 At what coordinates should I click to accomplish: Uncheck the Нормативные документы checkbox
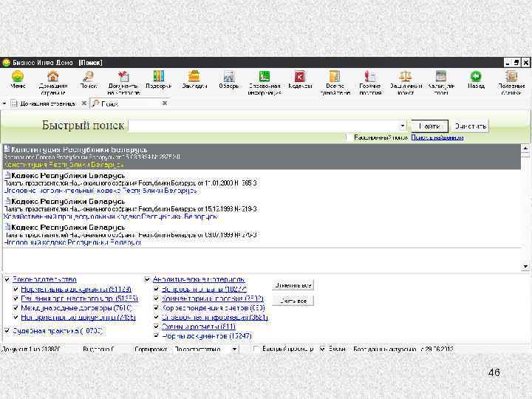(x=16, y=289)
